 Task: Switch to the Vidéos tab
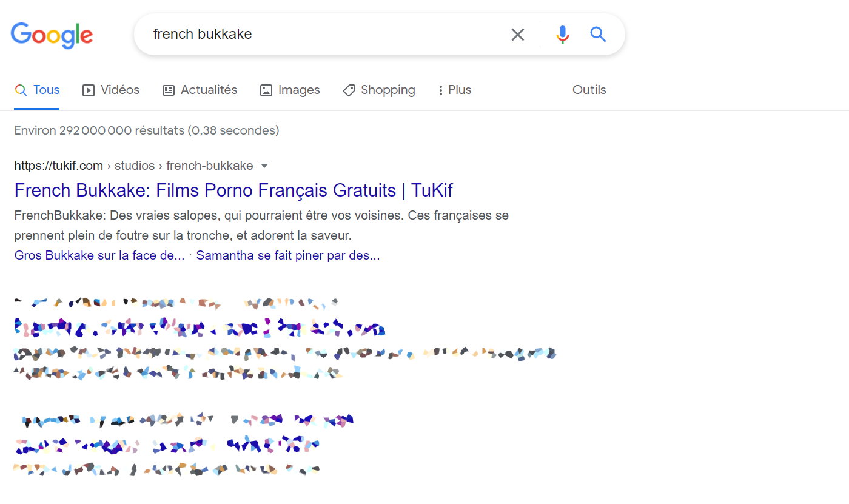(111, 90)
